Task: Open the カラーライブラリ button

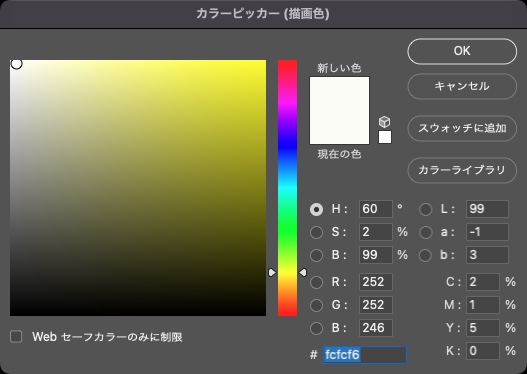Action: point(462,170)
